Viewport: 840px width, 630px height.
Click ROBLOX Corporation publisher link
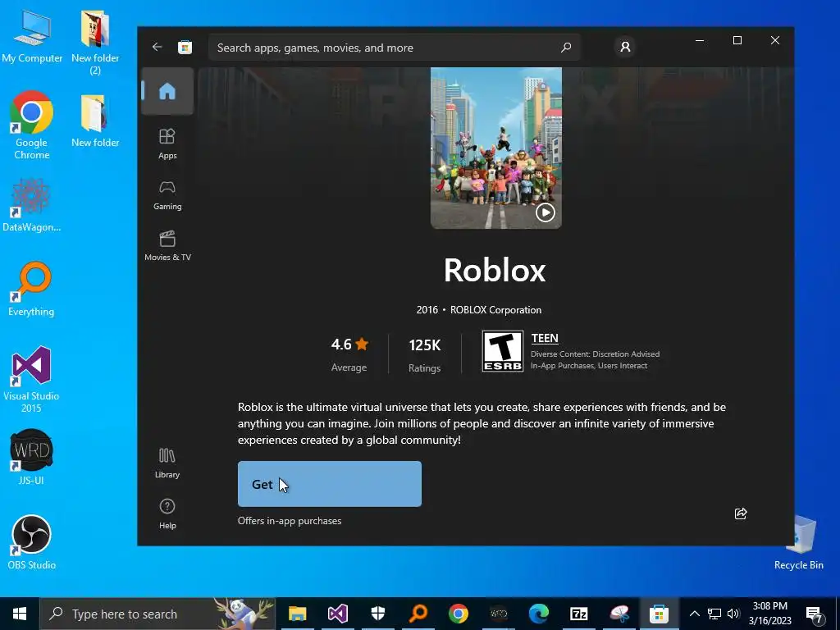point(495,309)
